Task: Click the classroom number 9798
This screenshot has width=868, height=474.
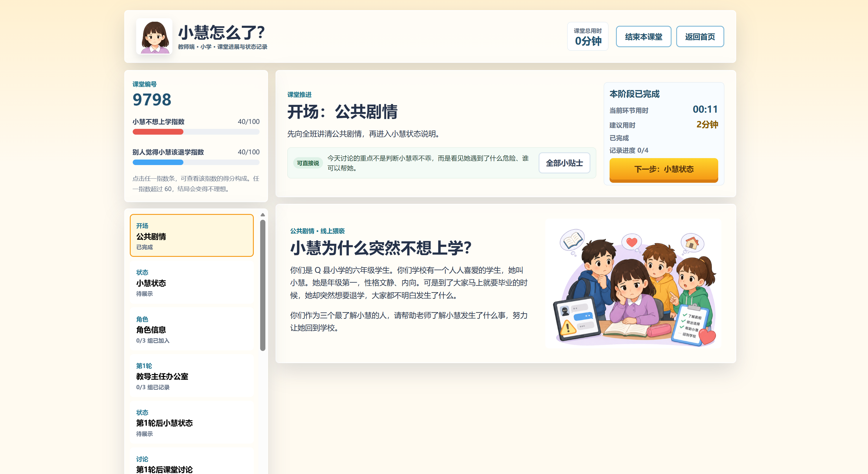Action: pos(152,100)
